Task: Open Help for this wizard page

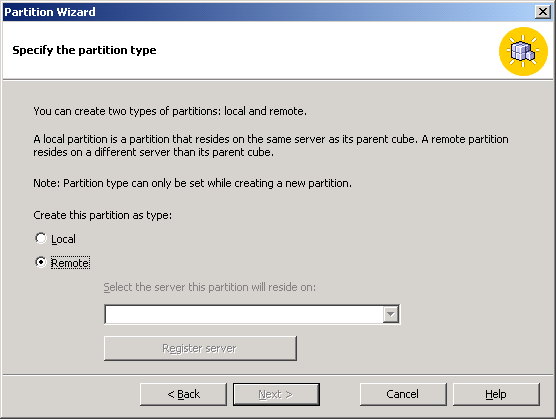Action: coord(496,394)
